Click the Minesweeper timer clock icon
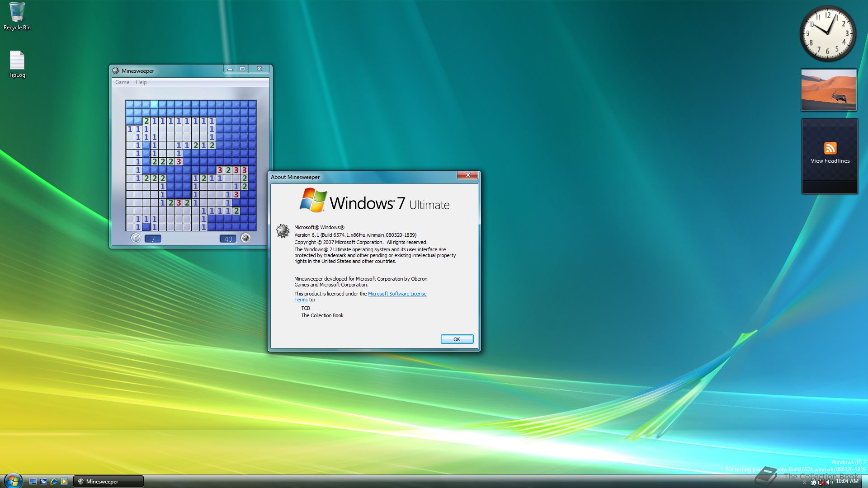Screen dimensions: 868x488 click(x=136, y=238)
